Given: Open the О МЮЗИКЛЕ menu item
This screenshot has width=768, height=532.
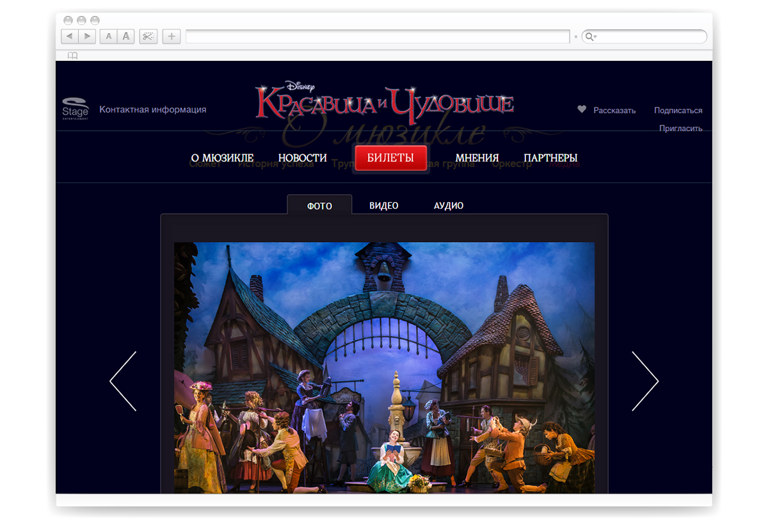Looking at the screenshot, I should coord(222,158).
